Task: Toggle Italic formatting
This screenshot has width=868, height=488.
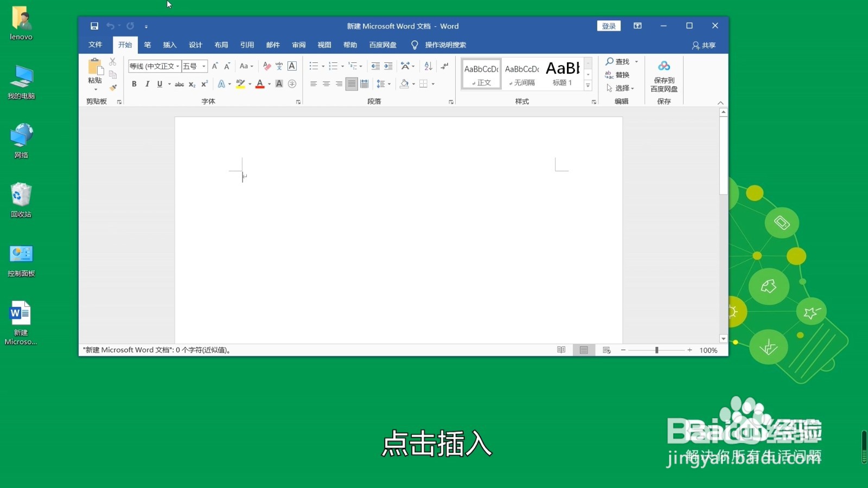Action: (147, 84)
